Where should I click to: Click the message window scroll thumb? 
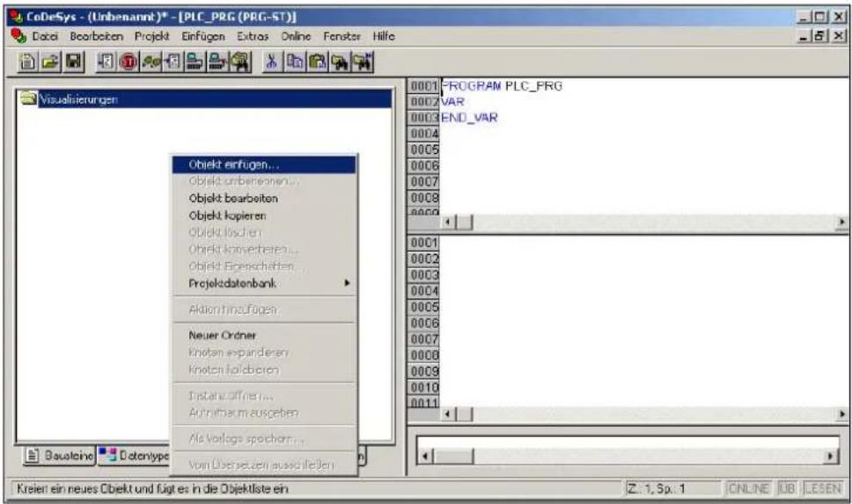point(453,457)
